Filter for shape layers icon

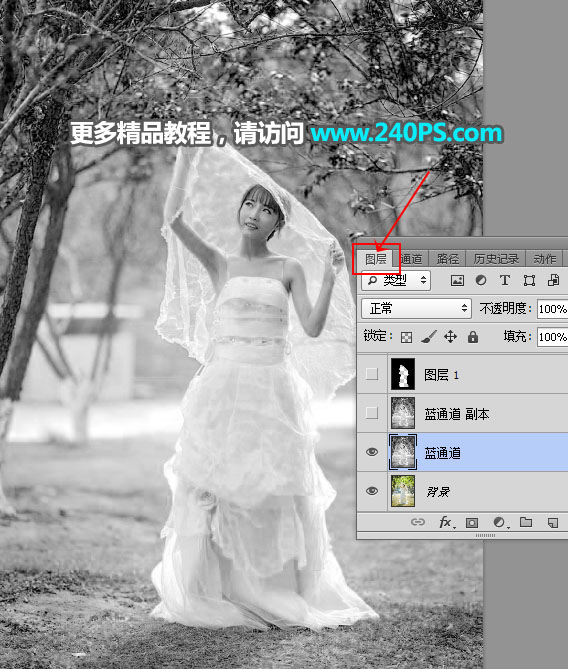529,280
